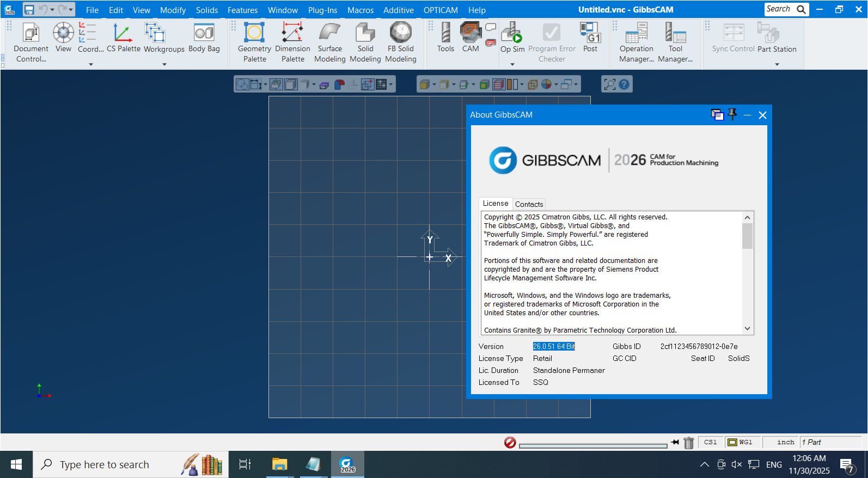Toggle the cube with red plus icon
This screenshot has width=868, height=478.
click(x=368, y=84)
